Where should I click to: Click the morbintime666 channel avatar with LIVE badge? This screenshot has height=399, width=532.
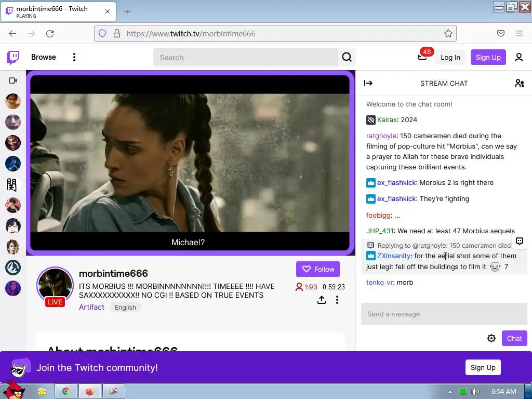55,286
